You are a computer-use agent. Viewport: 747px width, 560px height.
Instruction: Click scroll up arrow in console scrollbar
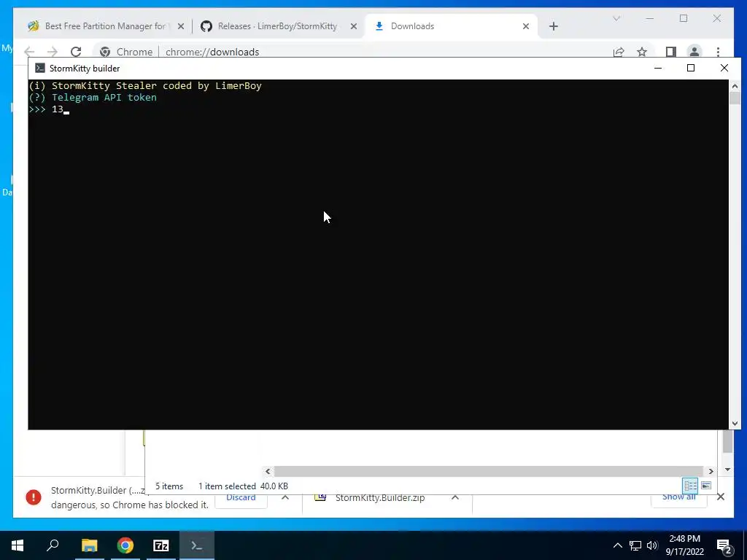click(x=735, y=86)
